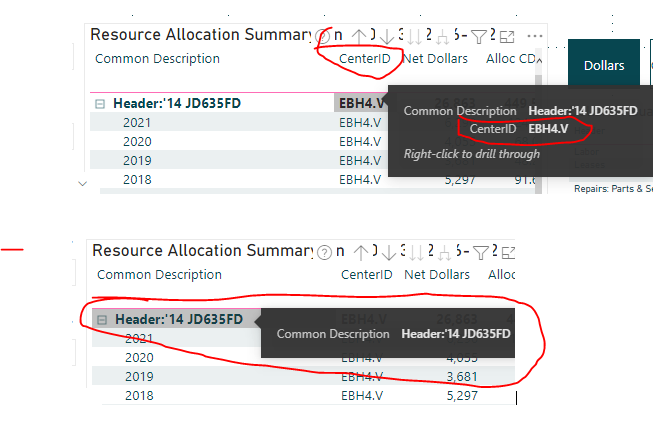Go to next level double-arrow in top visual

point(414,37)
